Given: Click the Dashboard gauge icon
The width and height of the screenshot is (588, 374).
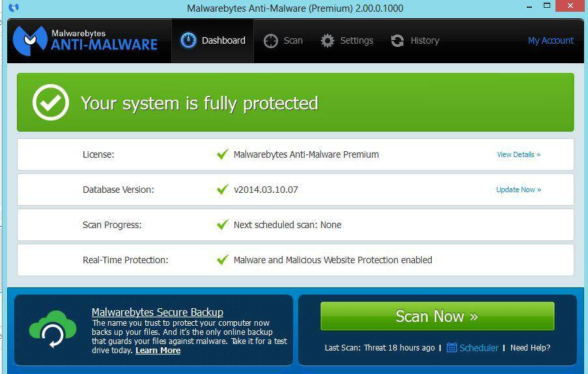Looking at the screenshot, I should tap(188, 40).
